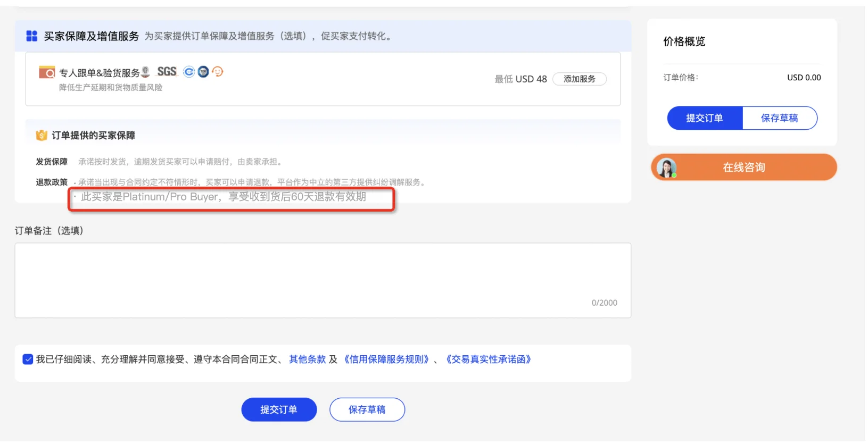Save draft via sidebar 保存草稿 button
Image resolution: width=868 pixels, height=444 pixels.
point(779,119)
